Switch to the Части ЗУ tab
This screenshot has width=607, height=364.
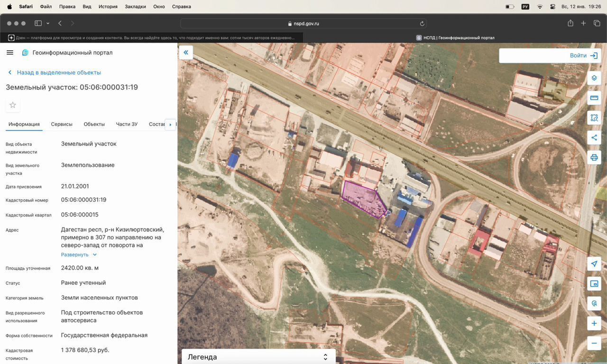point(127,124)
